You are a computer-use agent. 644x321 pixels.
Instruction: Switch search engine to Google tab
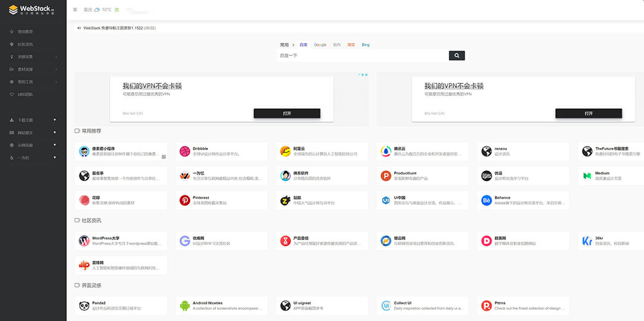320,45
